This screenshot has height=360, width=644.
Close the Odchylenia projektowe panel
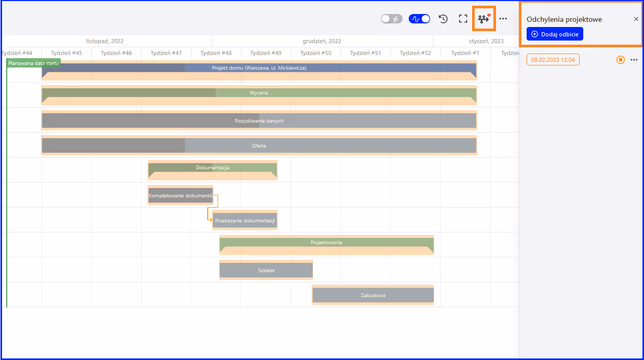point(636,19)
